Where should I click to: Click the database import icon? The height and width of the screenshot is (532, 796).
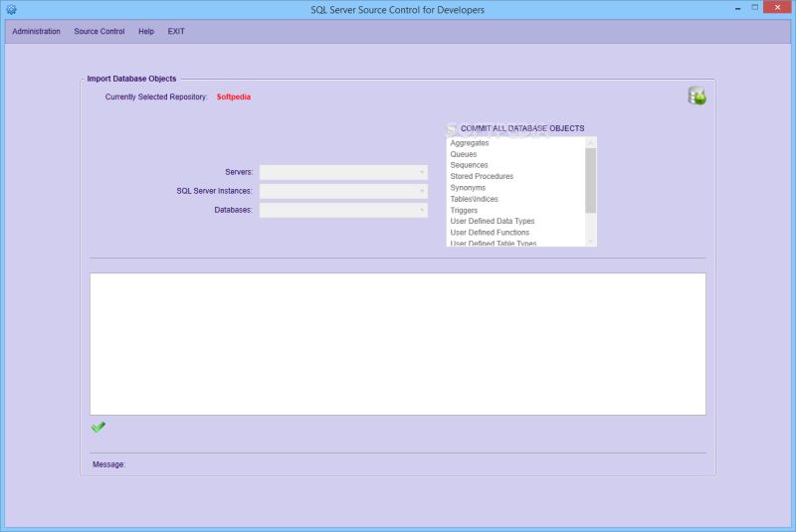(x=697, y=95)
